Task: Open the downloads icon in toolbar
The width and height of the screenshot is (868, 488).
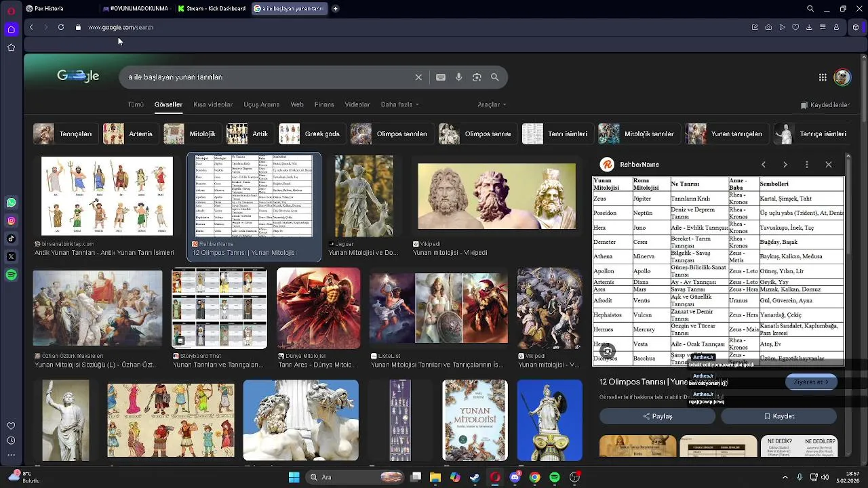Action: 809,27
